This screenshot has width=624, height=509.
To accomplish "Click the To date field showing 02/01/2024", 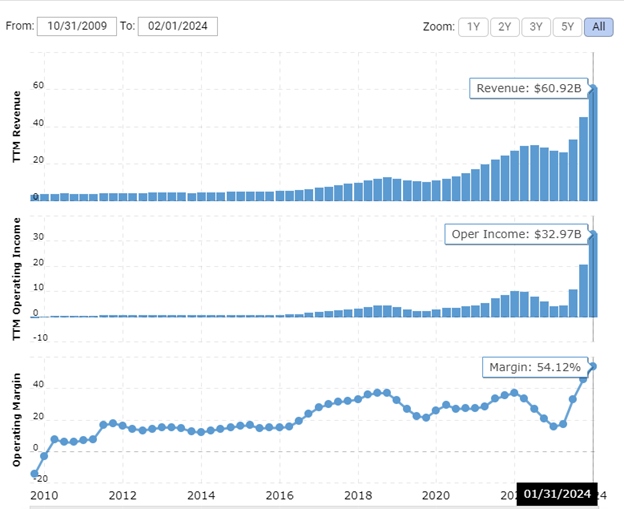I will click(x=177, y=27).
